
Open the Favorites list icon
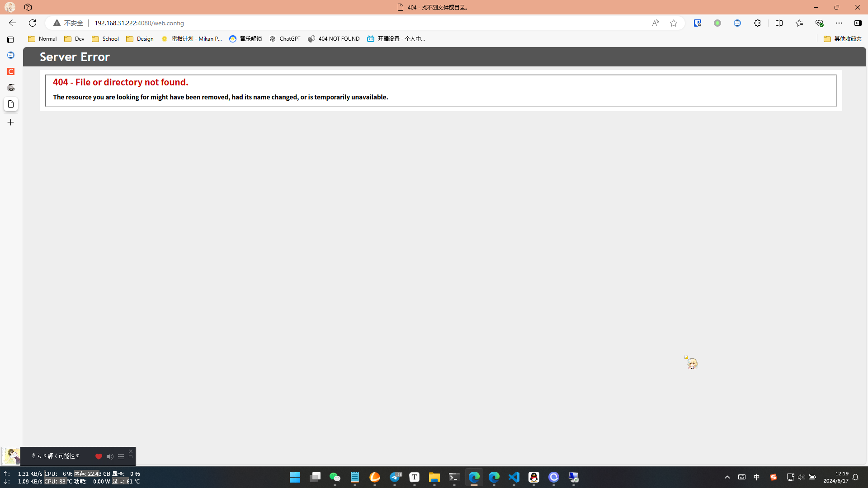pos(799,23)
